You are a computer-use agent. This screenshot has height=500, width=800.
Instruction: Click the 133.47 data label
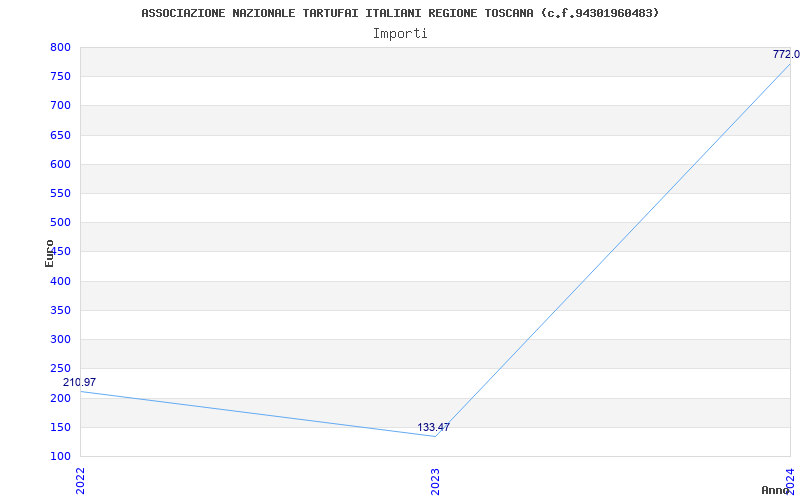434,427
